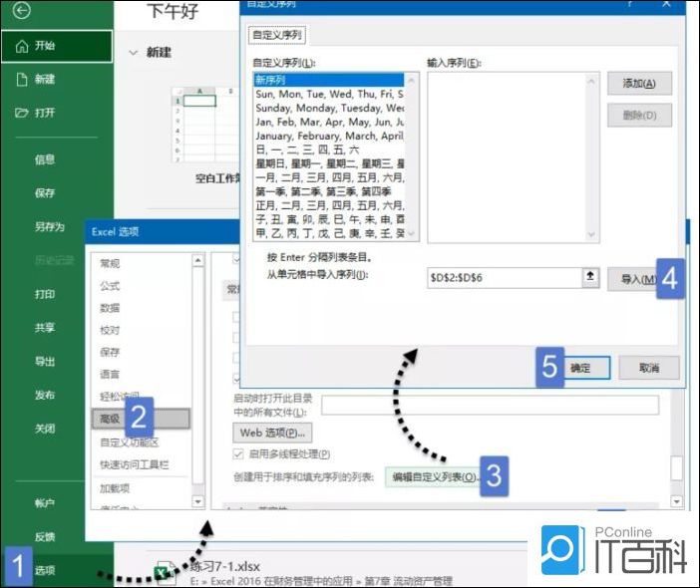Open the 信息 page
700x588 pixels.
tap(45, 159)
